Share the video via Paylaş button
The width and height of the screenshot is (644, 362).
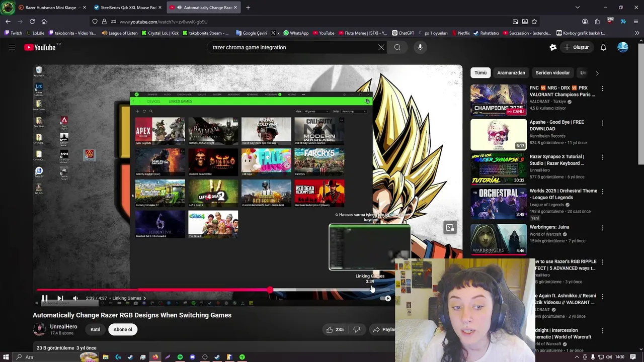coord(384,329)
